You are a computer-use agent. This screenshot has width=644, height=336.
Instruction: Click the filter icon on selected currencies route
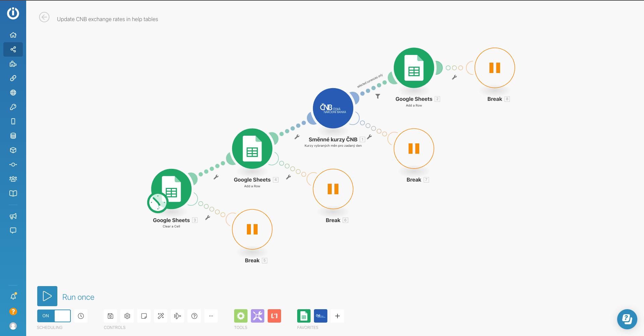click(378, 96)
